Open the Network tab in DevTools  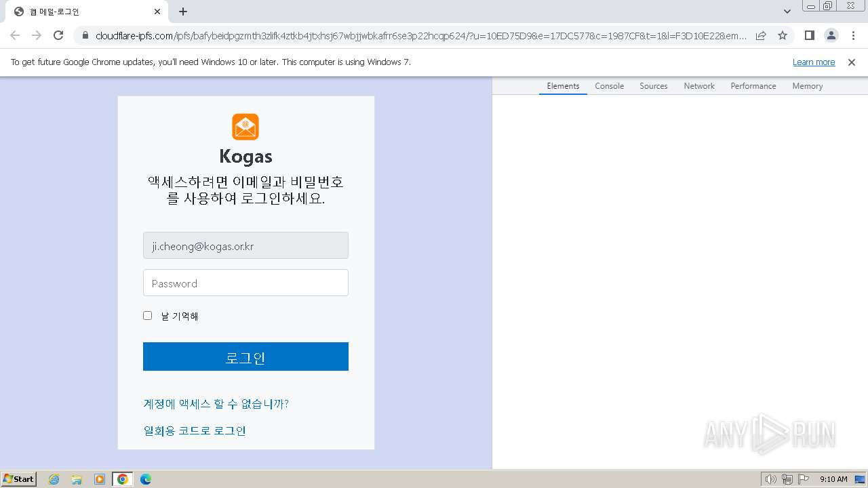(x=699, y=86)
